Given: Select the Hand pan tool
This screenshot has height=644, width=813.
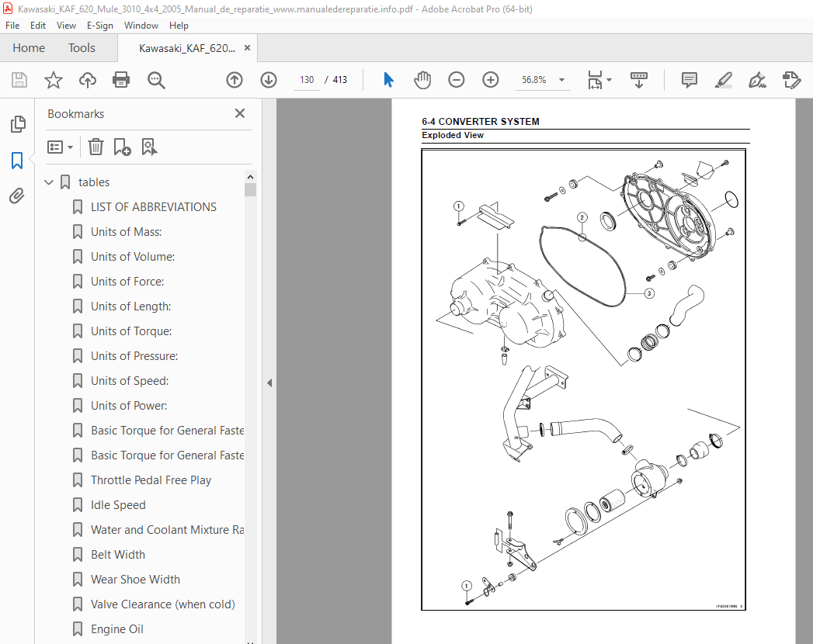Looking at the screenshot, I should 422,80.
